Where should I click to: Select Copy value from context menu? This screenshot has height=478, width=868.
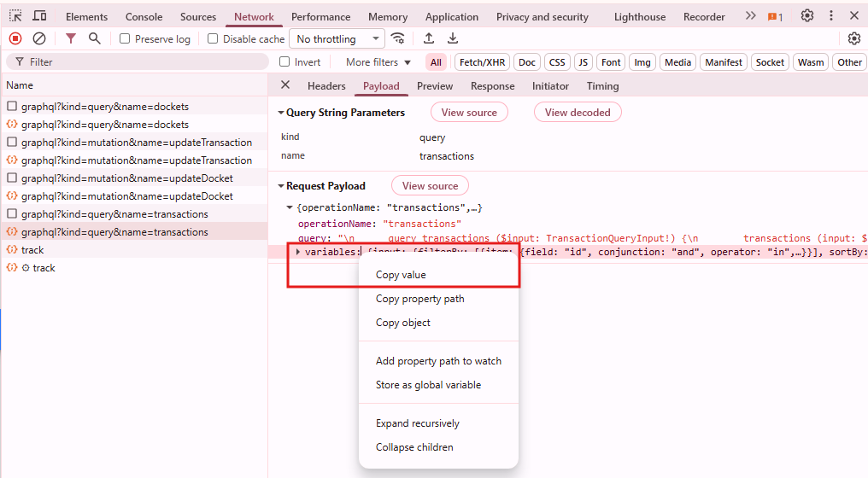click(401, 275)
